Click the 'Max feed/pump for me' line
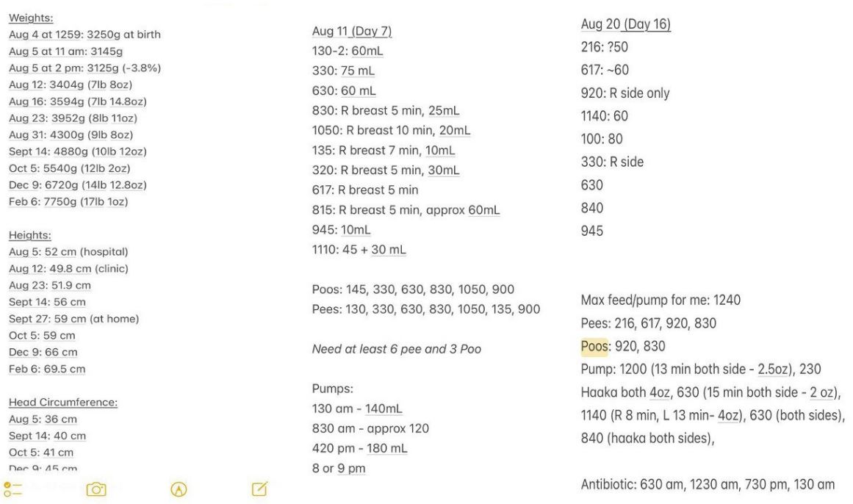853x504 pixels. click(661, 300)
